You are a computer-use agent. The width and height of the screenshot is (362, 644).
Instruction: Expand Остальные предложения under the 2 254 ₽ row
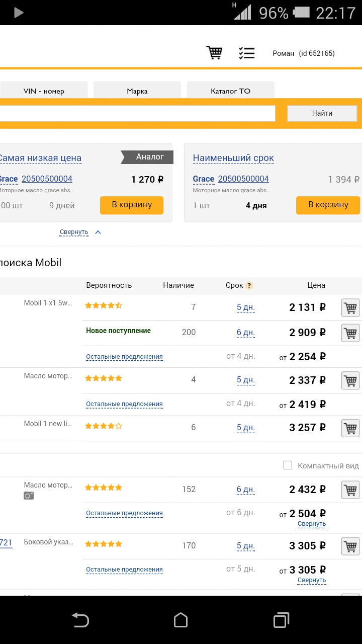click(124, 357)
